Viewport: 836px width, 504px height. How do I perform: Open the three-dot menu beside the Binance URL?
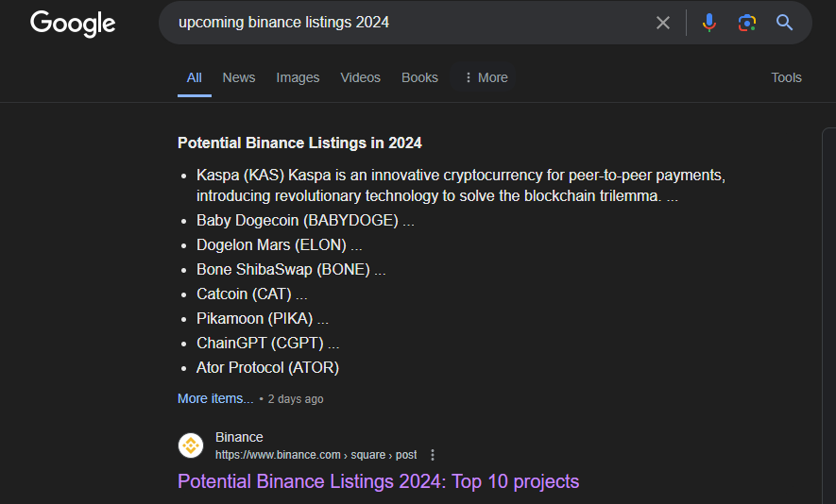(433, 455)
